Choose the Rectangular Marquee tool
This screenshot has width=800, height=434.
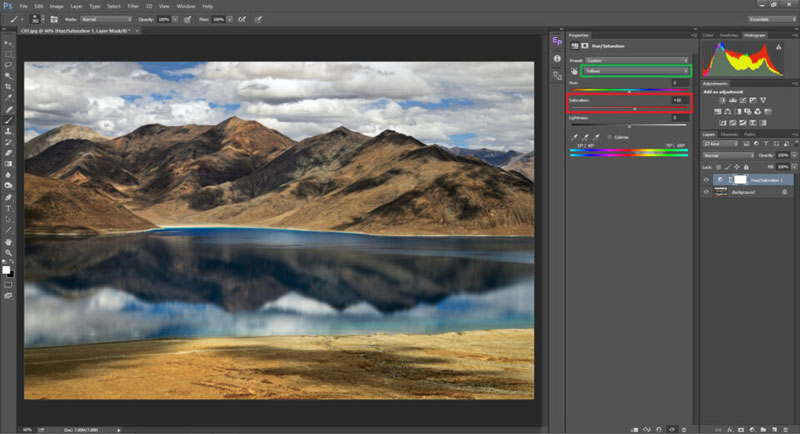[9, 54]
